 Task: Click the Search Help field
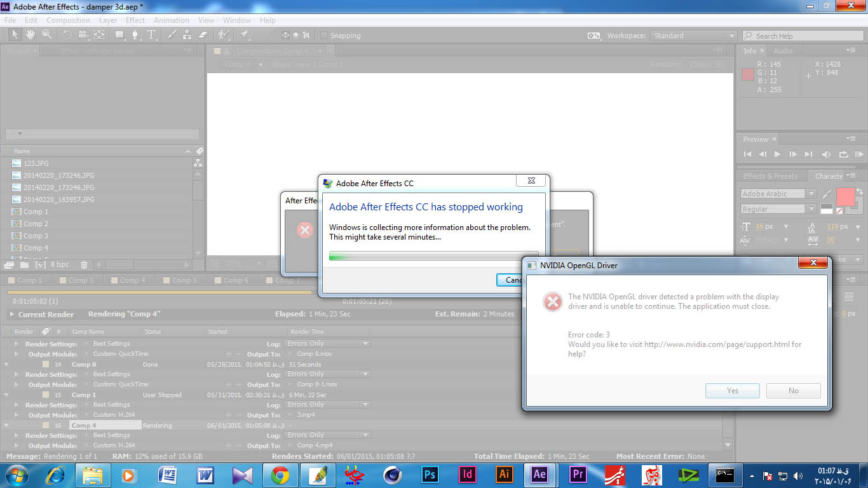(803, 36)
